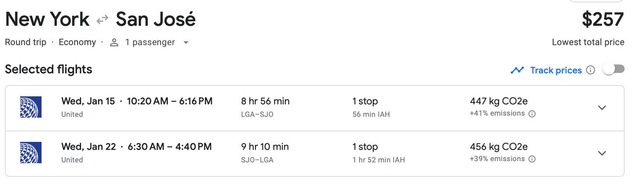Open the passenger count dropdown arrow
This screenshot has width=644, height=191.
pyautogui.click(x=186, y=42)
